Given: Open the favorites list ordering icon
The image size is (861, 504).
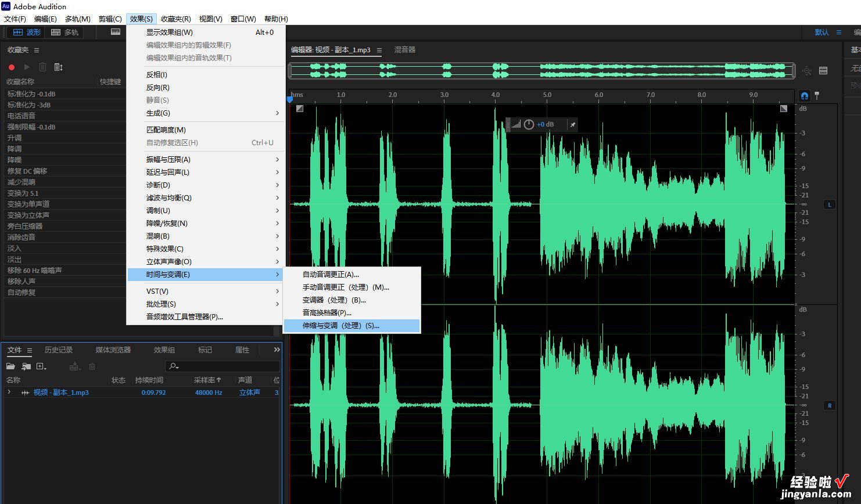Looking at the screenshot, I should [x=58, y=67].
